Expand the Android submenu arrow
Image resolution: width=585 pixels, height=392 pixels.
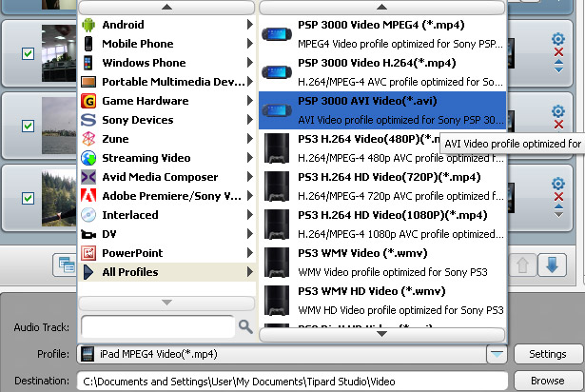pyautogui.click(x=249, y=25)
